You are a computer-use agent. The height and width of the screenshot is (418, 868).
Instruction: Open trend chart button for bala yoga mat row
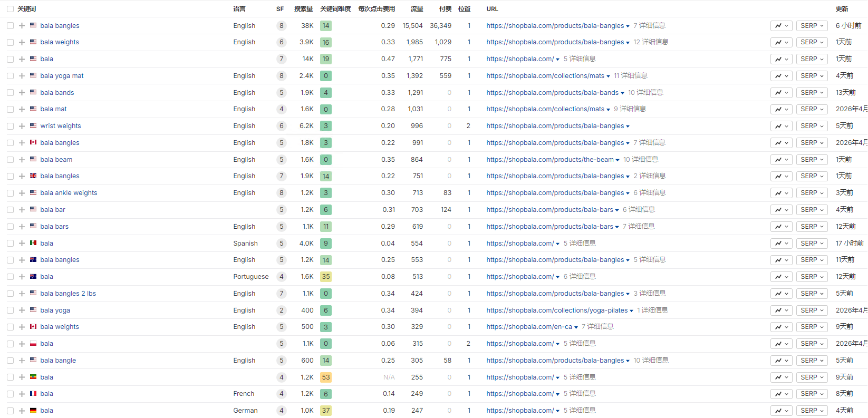coord(782,76)
